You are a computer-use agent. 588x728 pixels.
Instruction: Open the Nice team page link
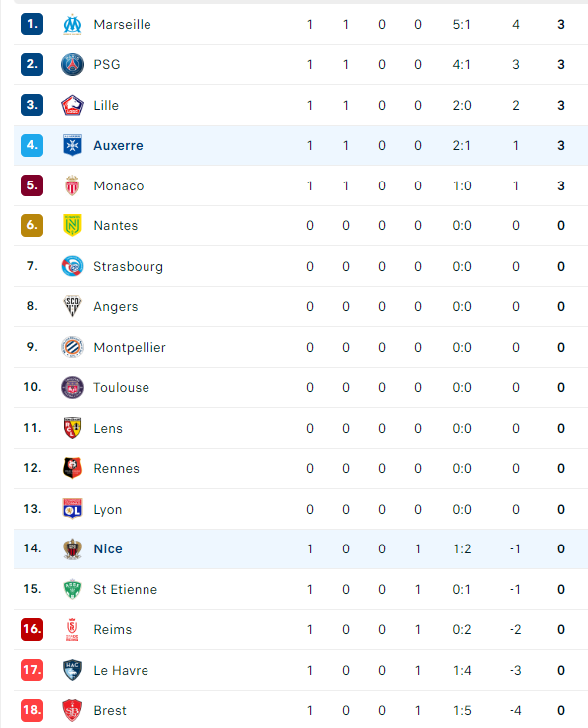point(108,548)
